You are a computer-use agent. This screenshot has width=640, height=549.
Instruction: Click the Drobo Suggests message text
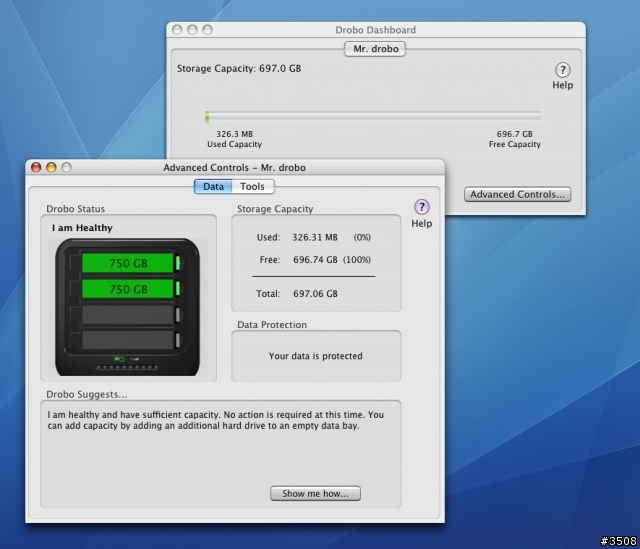(216, 420)
